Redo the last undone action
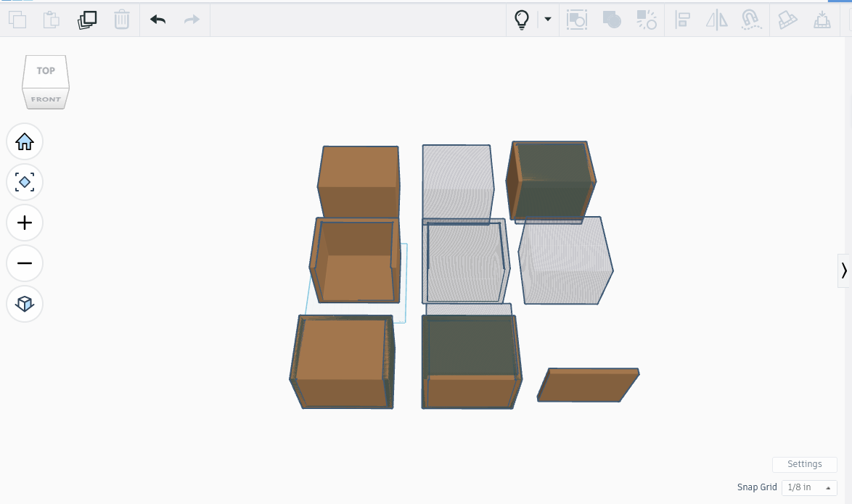The image size is (852, 504). point(192,20)
